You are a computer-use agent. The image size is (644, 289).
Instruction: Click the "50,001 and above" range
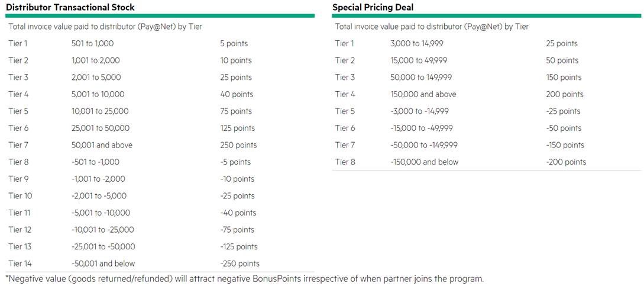[x=102, y=145]
